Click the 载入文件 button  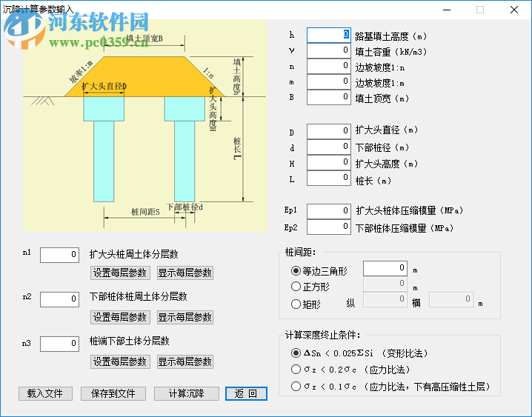coord(45,393)
